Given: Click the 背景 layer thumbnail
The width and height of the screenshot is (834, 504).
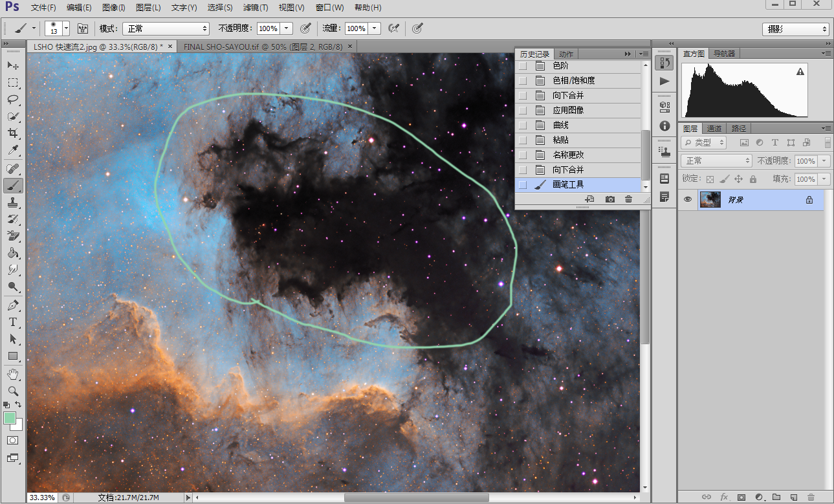Looking at the screenshot, I should coord(710,200).
